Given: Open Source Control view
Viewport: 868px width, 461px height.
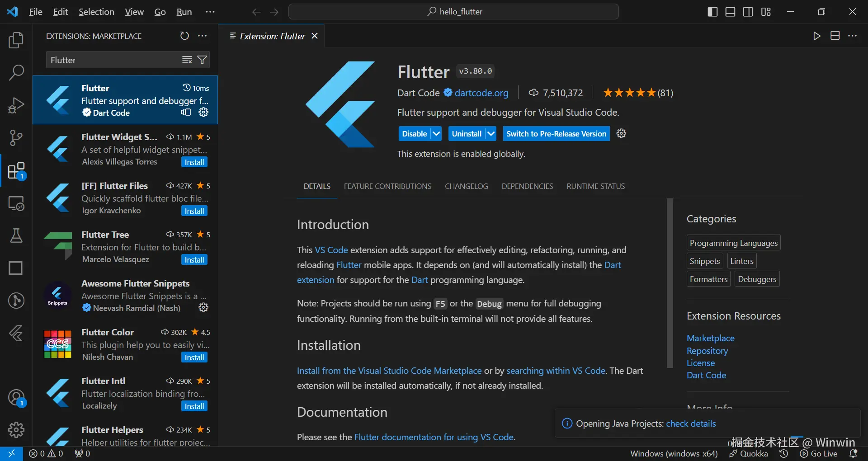Looking at the screenshot, I should pyautogui.click(x=16, y=138).
